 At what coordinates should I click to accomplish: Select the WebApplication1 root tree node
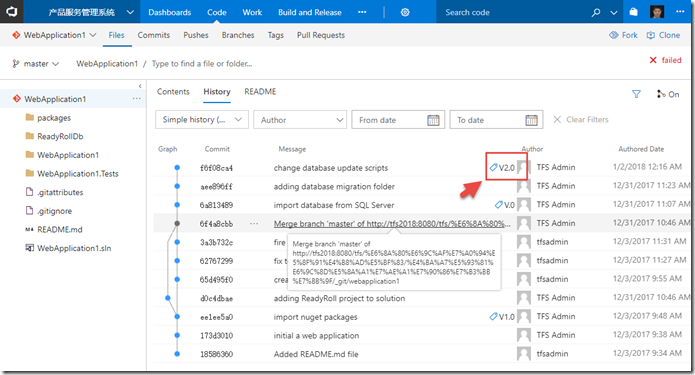click(55, 99)
